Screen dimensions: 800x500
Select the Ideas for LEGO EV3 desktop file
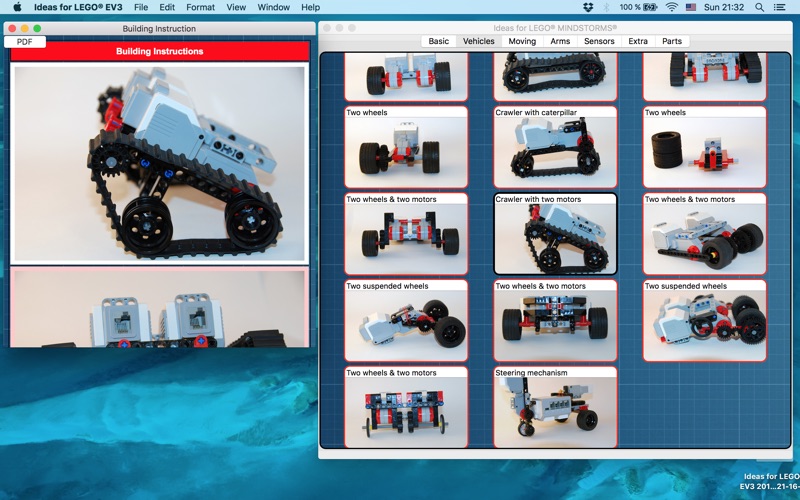point(769,481)
